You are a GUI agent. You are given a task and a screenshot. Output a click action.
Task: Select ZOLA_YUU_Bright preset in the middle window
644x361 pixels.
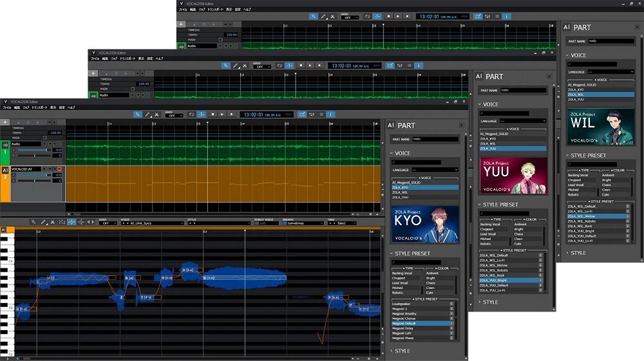point(509,281)
